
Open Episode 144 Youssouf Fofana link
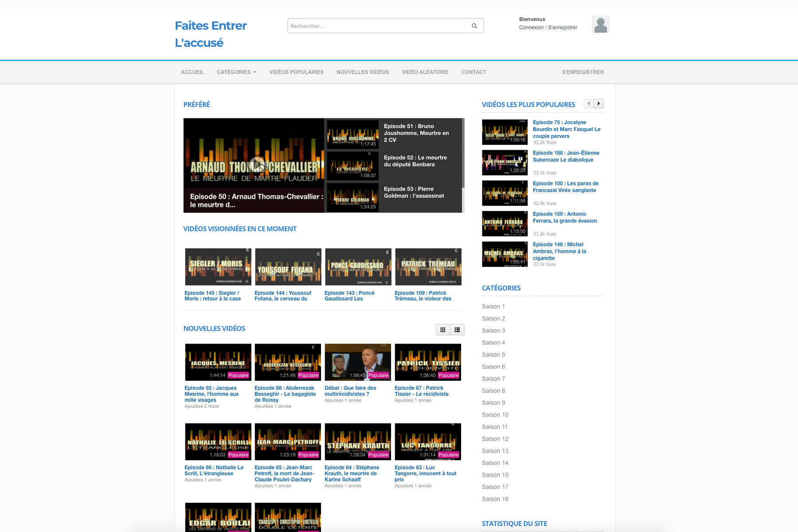[x=283, y=296]
